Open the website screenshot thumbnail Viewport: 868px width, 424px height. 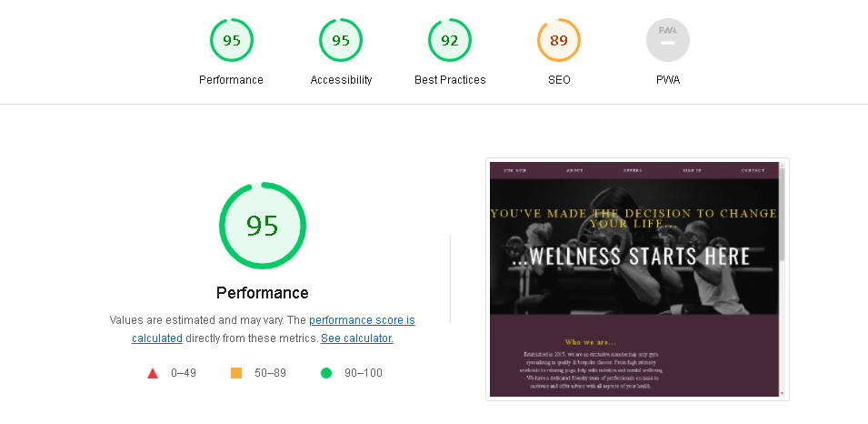coord(637,279)
